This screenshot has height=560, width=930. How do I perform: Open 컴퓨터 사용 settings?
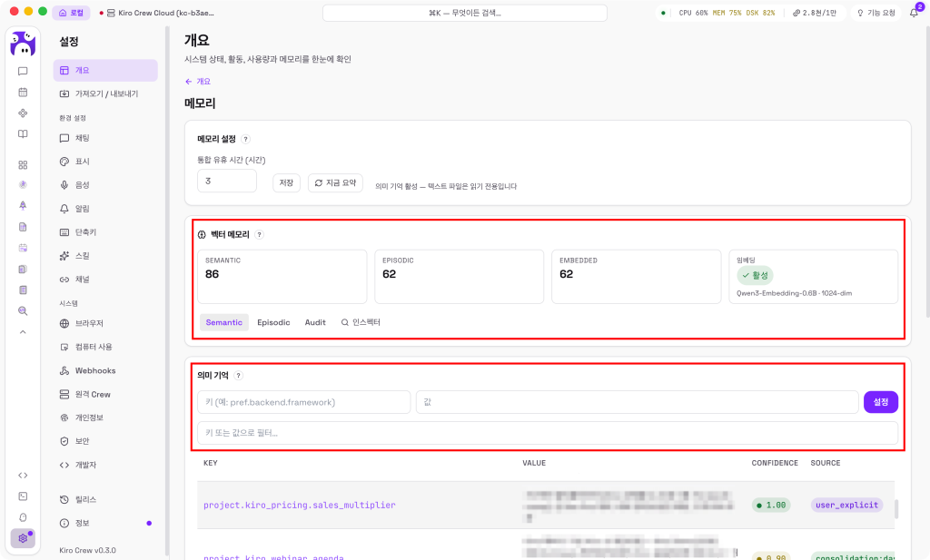coord(105,347)
